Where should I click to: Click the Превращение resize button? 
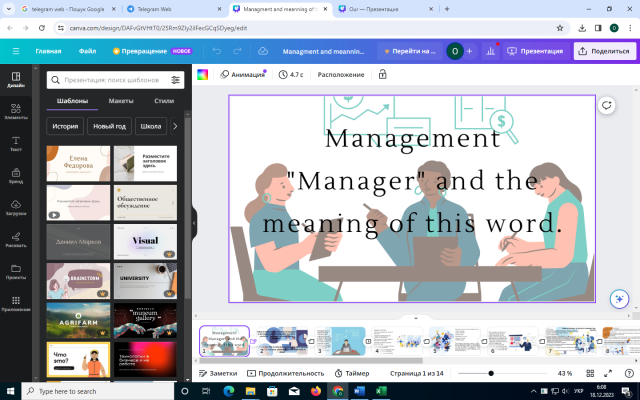152,51
